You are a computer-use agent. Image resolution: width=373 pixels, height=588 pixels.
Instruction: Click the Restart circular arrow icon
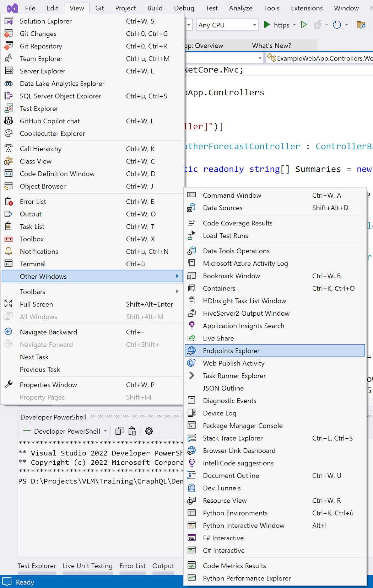tap(337, 24)
